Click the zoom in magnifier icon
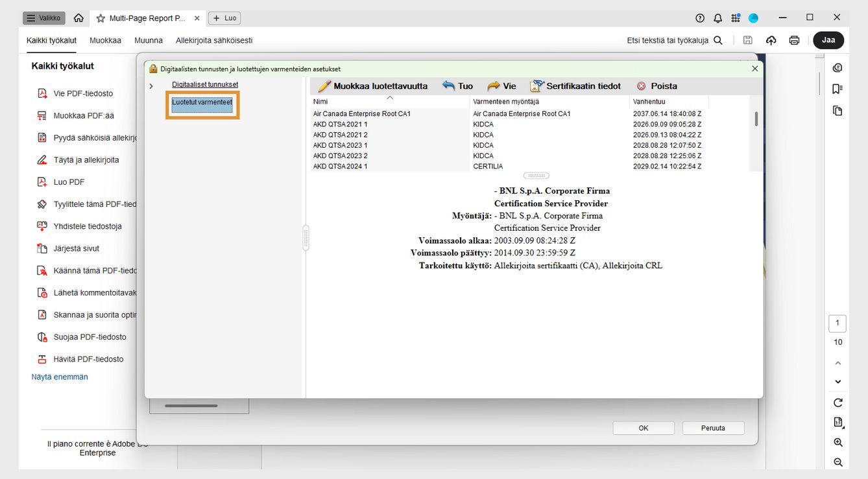Image resolution: width=868 pixels, height=479 pixels. coord(838,443)
